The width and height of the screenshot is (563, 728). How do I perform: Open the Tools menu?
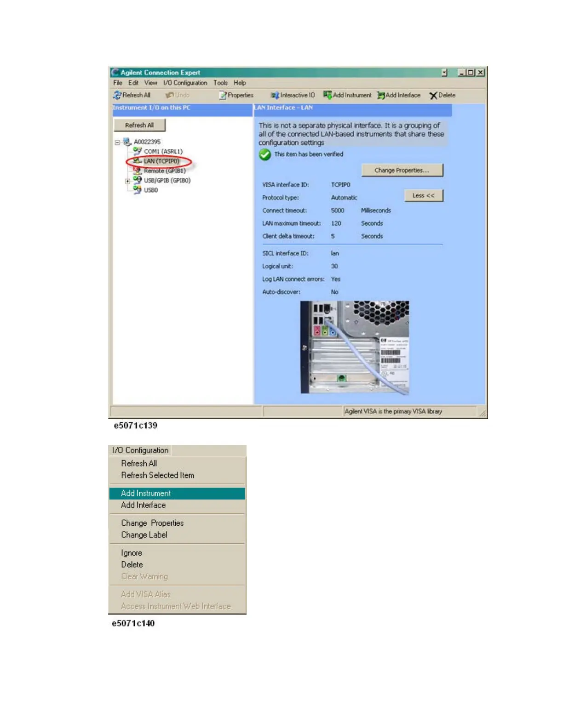(220, 83)
